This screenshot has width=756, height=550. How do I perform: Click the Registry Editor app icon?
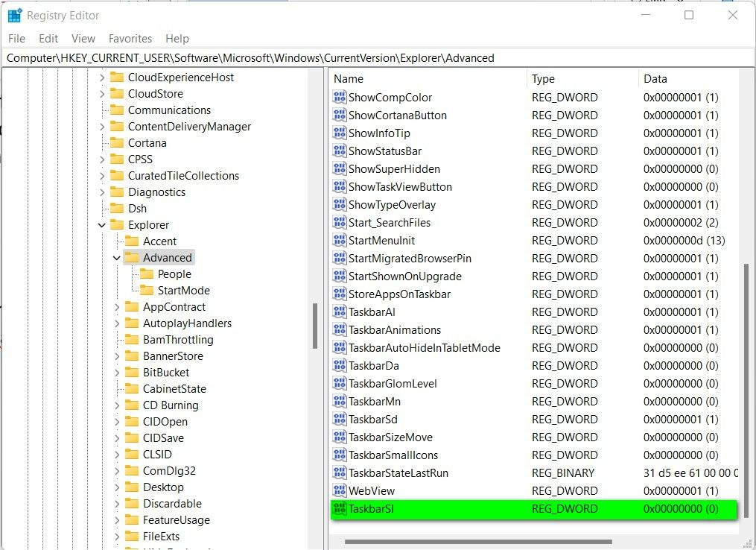(x=15, y=16)
